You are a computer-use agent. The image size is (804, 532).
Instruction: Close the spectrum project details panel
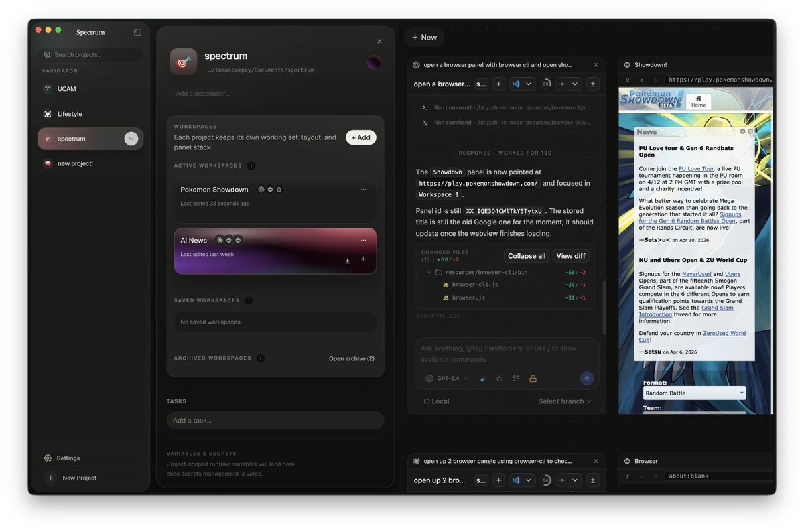pos(379,42)
